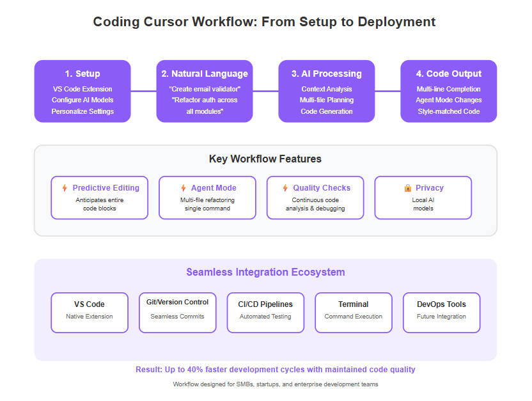Select the 2. Natural Language step box
Screen dimensions: 532x401
tap(205, 91)
